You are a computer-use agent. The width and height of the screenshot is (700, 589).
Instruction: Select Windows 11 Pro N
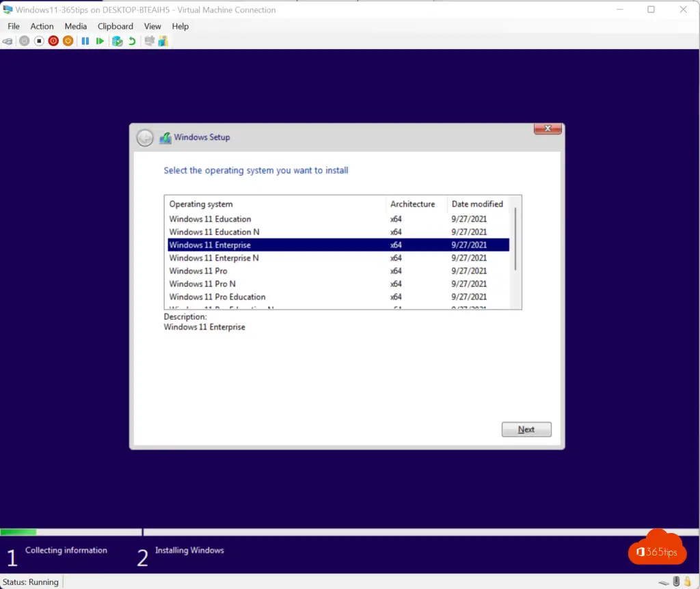click(338, 284)
